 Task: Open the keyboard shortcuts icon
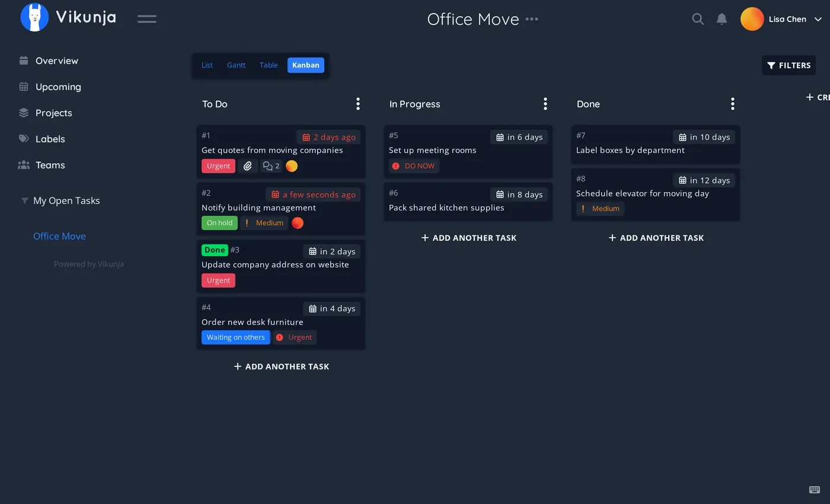point(815,489)
